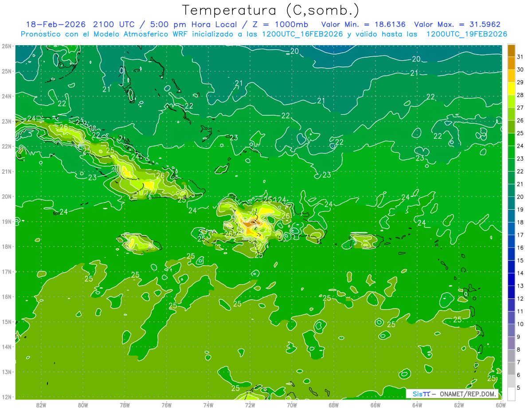This screenshot has width=532, height=411.
Task: Click the title 'Temperatura (C,somb.)'
Action: tap(271, 10)
